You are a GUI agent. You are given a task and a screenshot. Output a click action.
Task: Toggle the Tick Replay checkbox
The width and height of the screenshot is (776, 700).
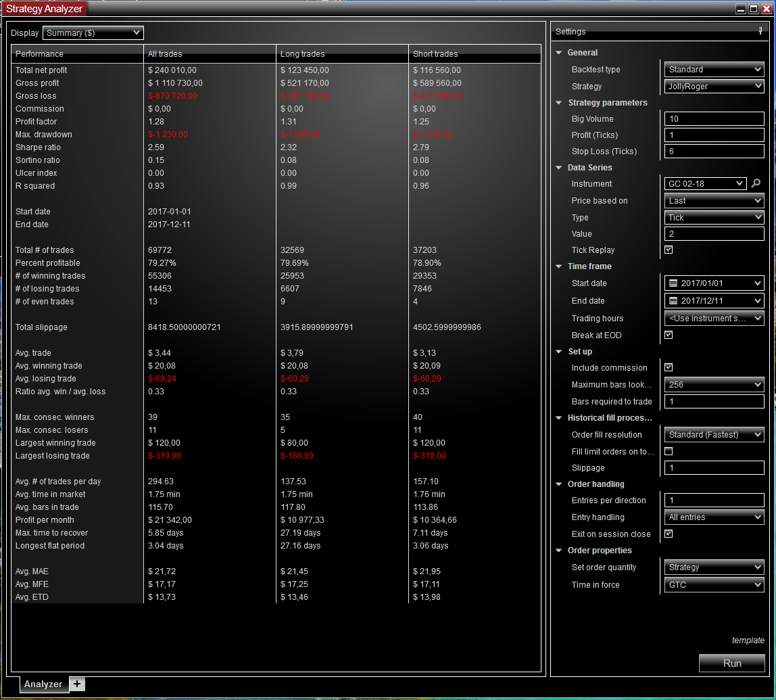[669, 250]
